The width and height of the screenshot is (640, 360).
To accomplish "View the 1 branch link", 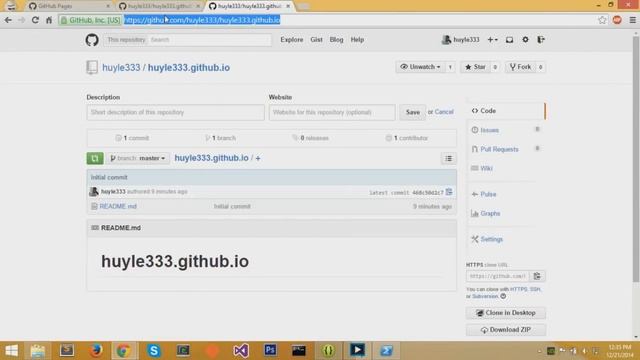I will (220, 138).
